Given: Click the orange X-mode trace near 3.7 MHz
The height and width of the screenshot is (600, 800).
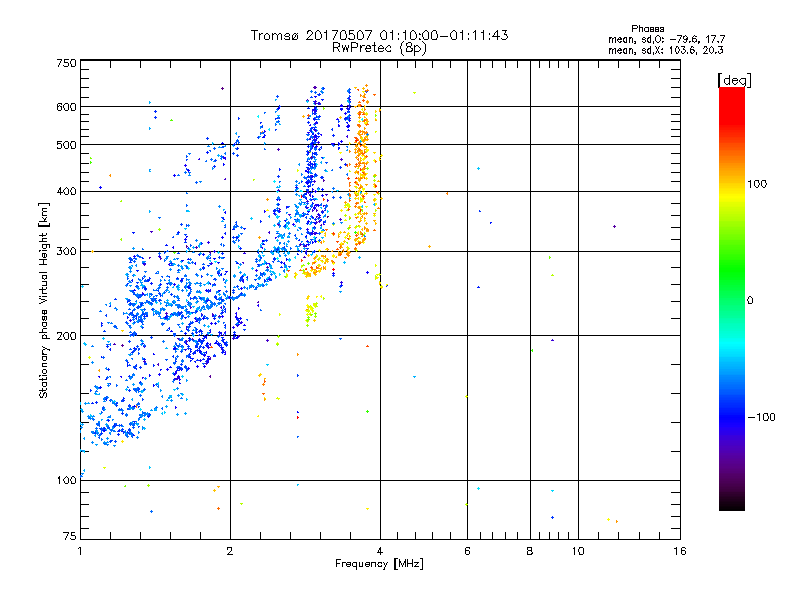Looking at the screenshot, I should (x=362, y=168).
